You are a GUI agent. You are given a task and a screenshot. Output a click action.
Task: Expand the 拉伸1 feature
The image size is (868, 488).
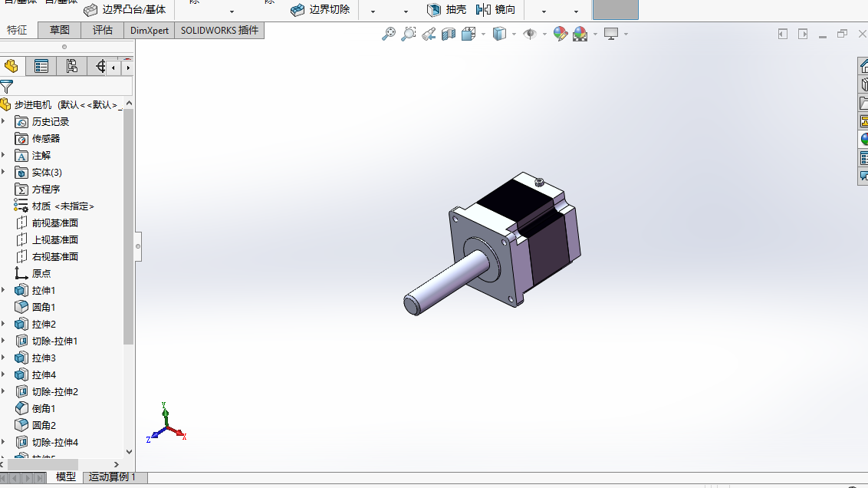tap(3, 290)
